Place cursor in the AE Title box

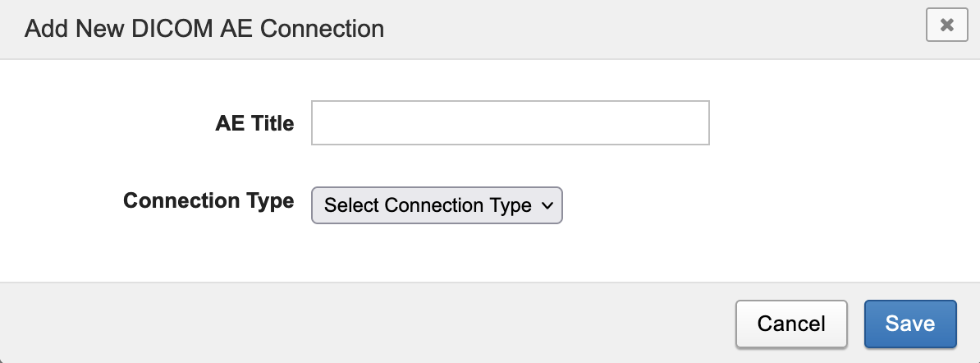click(x=510, y=123)
